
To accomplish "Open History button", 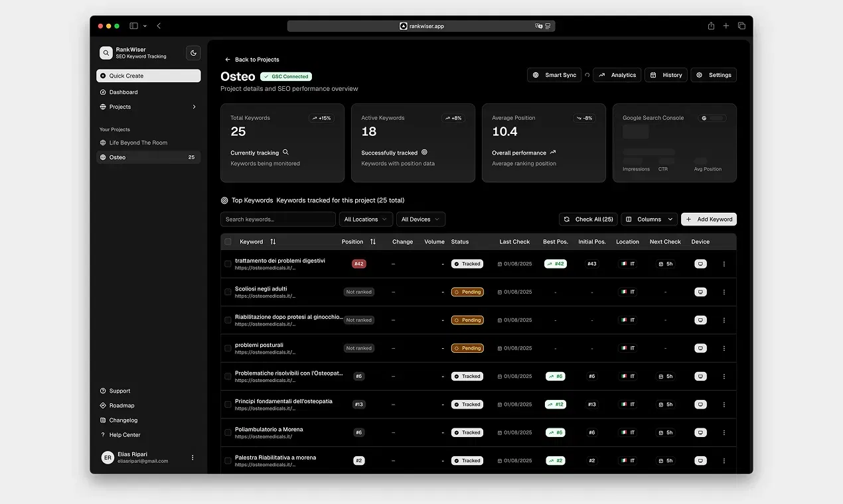I will pos(666,75).
